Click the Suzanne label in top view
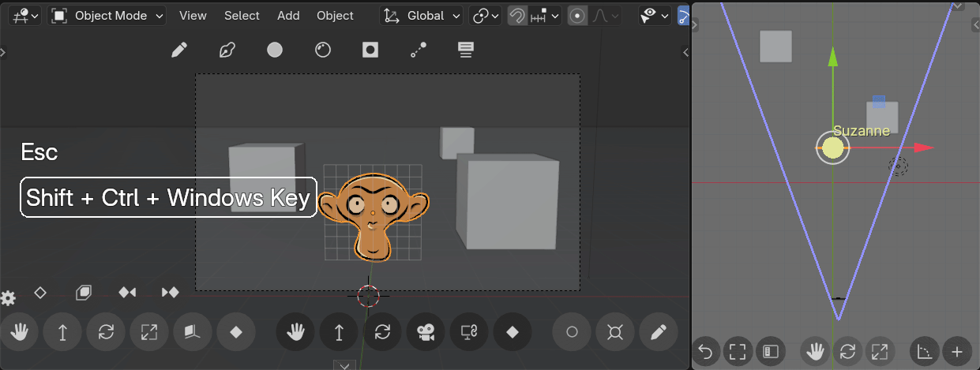Viewport: 980px width, 370px height. point(862,131)
